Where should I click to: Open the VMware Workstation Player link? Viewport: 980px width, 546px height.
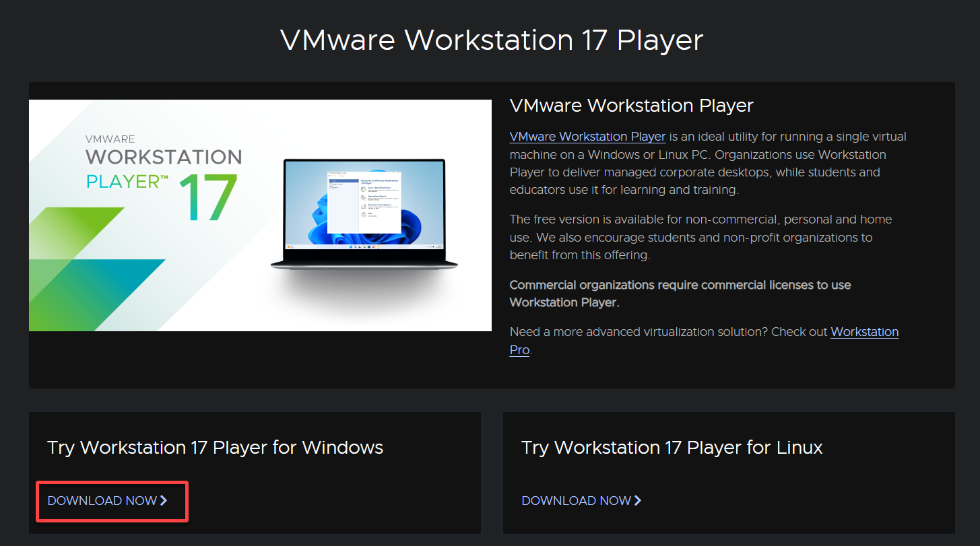[x=587, y=137]
